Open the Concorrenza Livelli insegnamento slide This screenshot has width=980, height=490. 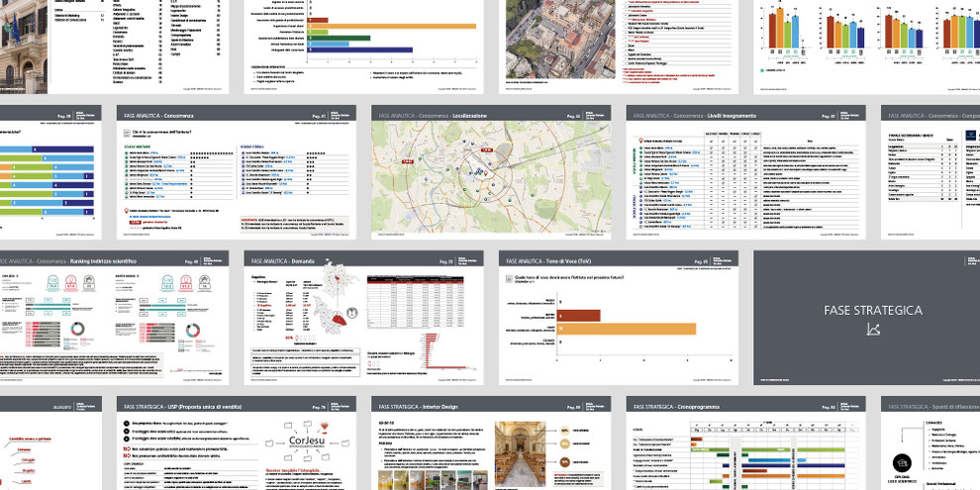point(745,172)
